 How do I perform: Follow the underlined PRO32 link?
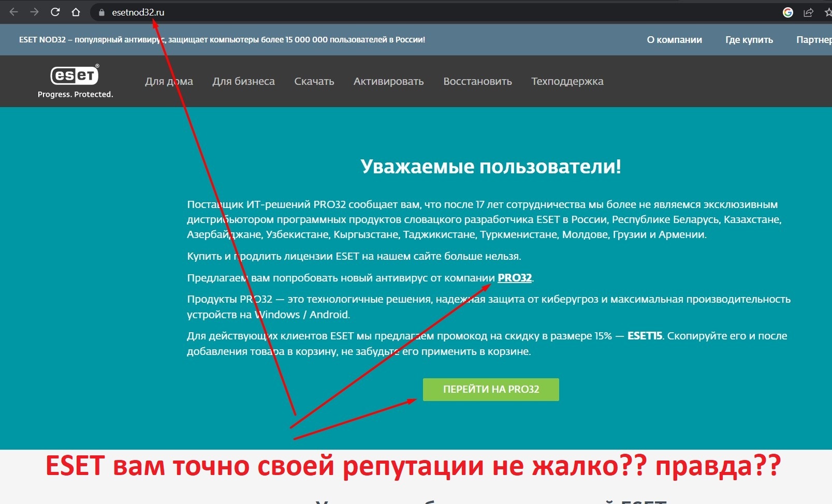click(x=515, y=278)
